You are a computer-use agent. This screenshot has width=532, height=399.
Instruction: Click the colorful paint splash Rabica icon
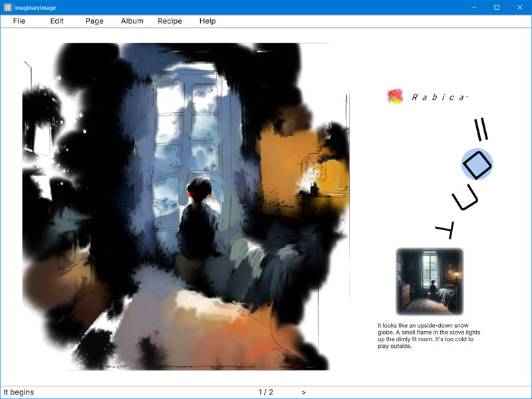395,96
